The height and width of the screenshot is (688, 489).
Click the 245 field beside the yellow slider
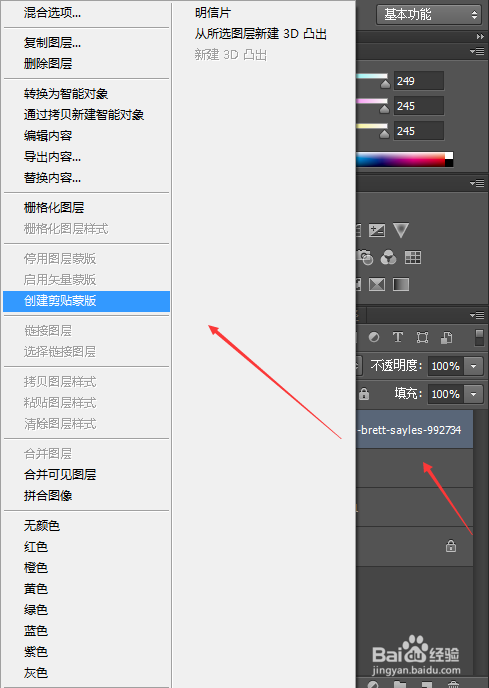[419, 131]
